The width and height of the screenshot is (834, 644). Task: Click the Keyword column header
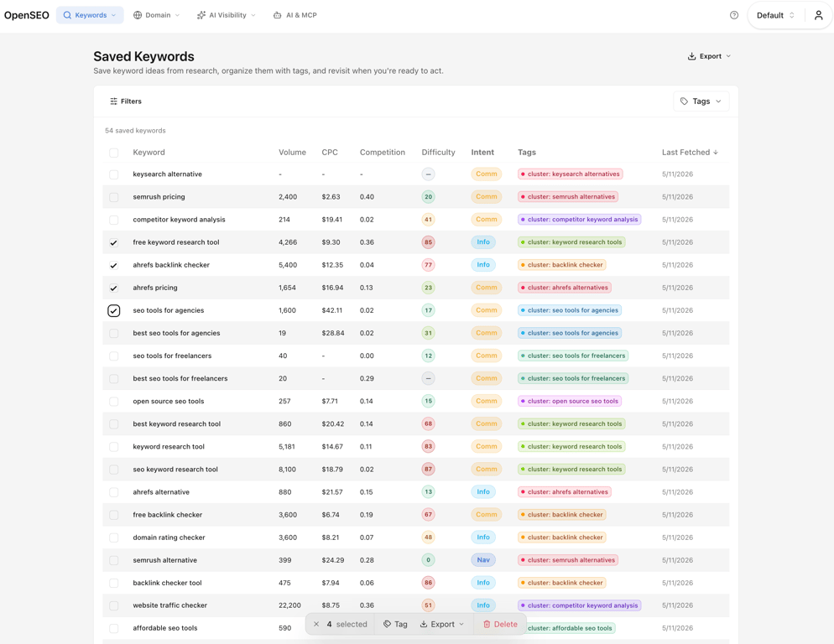pyautogui.click(x=149, y=153)
